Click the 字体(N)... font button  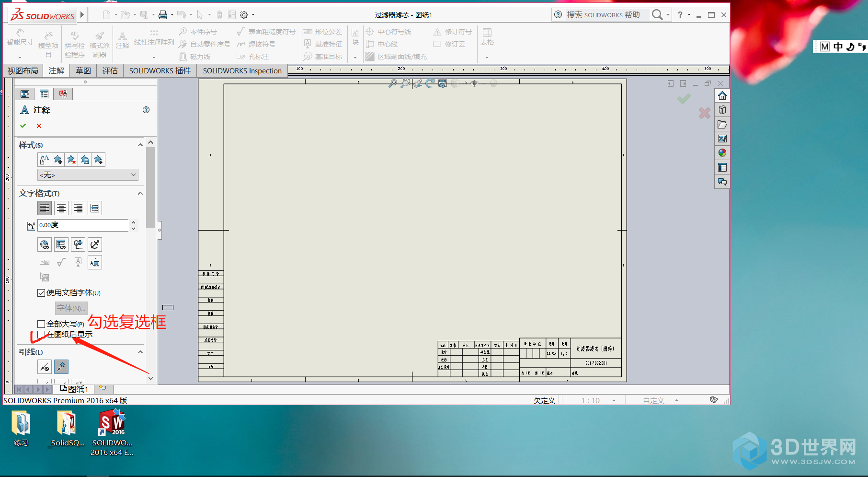coord(71,308)
